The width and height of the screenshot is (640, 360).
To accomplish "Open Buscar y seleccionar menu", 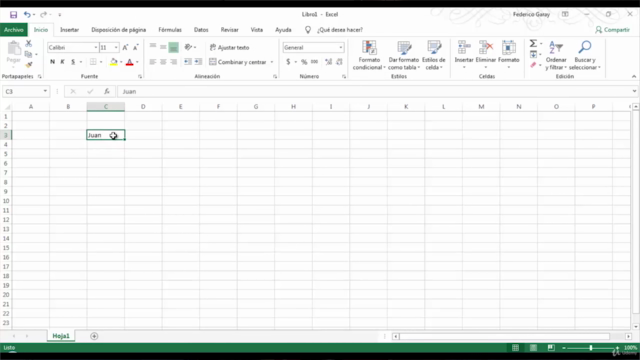I will [584, 56].
